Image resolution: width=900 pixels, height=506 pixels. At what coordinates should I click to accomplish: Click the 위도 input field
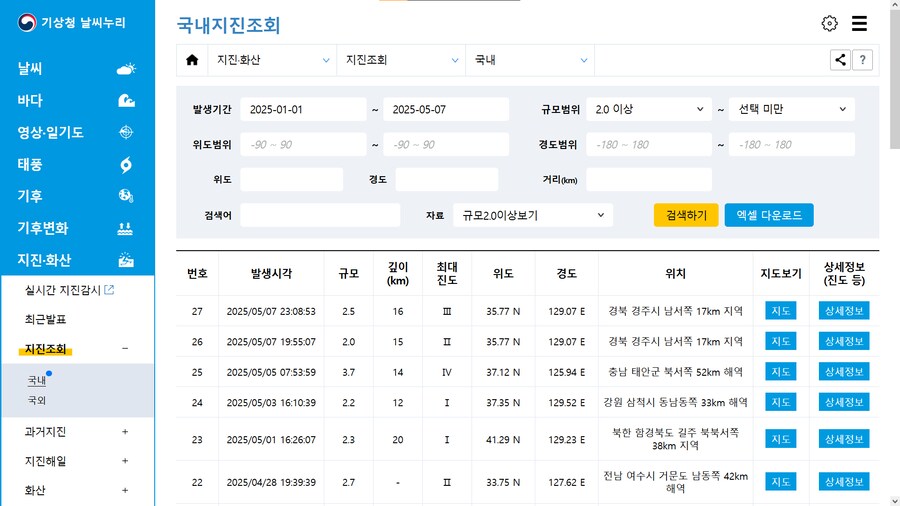click(x=292, y=180)
